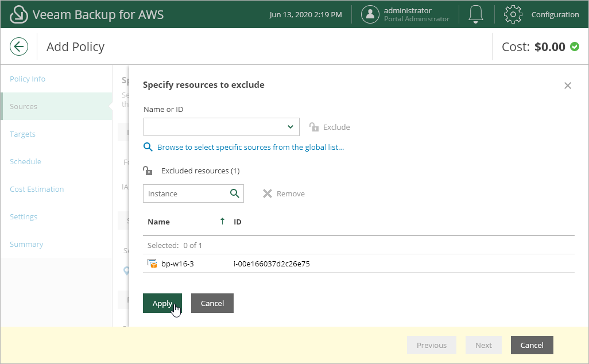Screen dimensions: 589x364
Task: Click the Remove button label
Action: click(290, 194)
